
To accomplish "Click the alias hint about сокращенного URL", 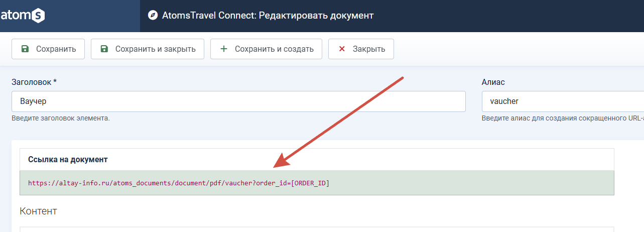I will (x=563, y=119).
